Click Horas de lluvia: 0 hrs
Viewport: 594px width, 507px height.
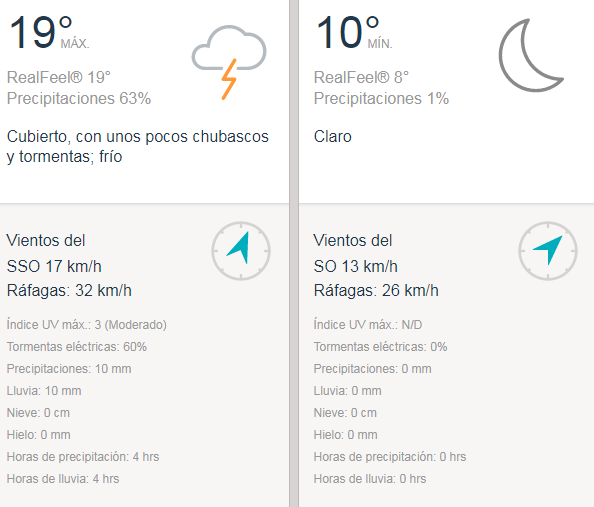pos(370,479)
